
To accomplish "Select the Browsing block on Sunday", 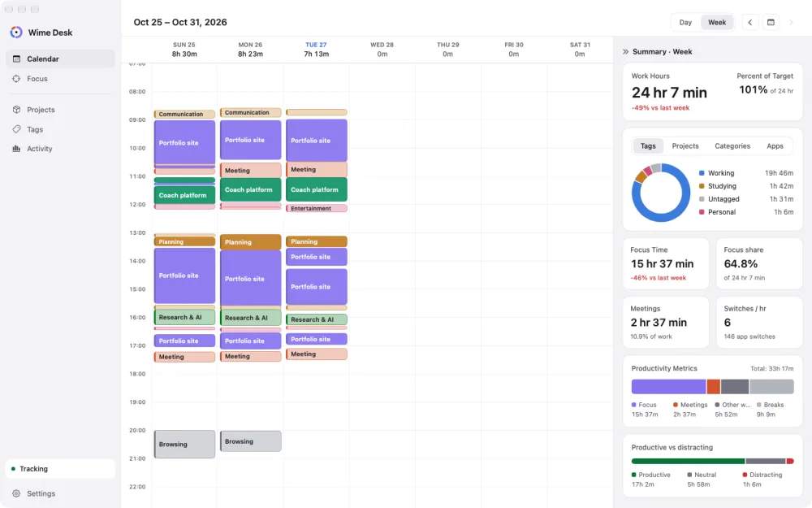I will 184,445.
